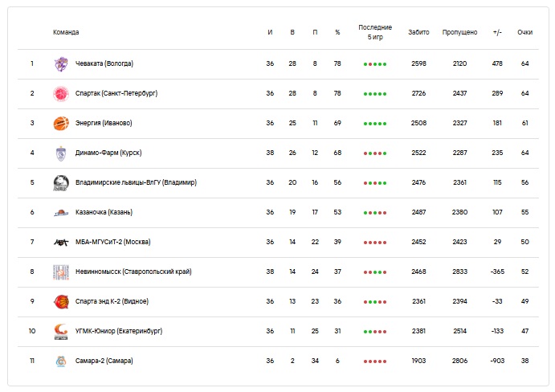Viewport: 555px width, 392px height.
Task: Click the Последние 5 игр header
Action: 375,32
